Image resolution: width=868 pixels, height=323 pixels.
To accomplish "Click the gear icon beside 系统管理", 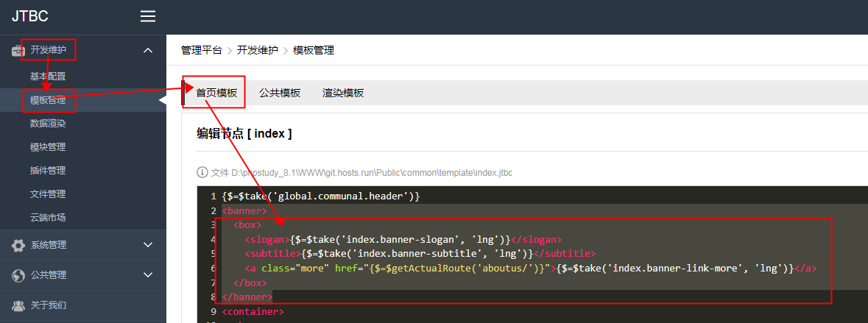I will 18,245.
